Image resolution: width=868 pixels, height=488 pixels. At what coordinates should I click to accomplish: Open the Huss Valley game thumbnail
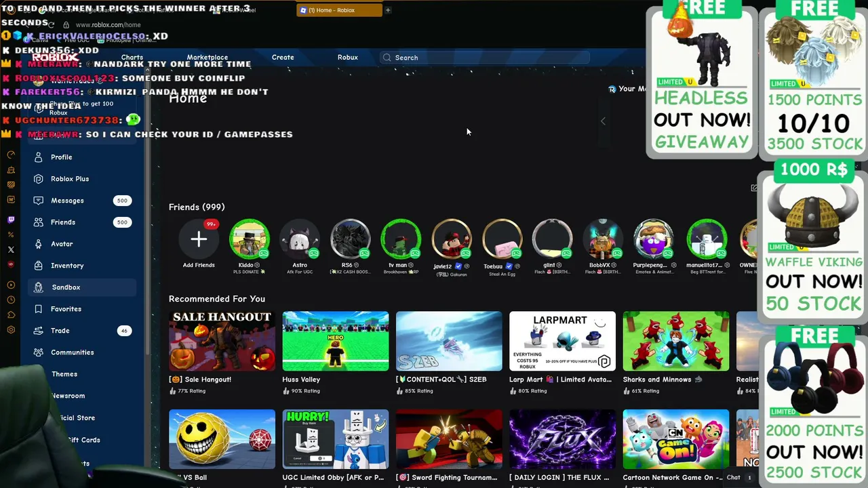click(336, 341)
